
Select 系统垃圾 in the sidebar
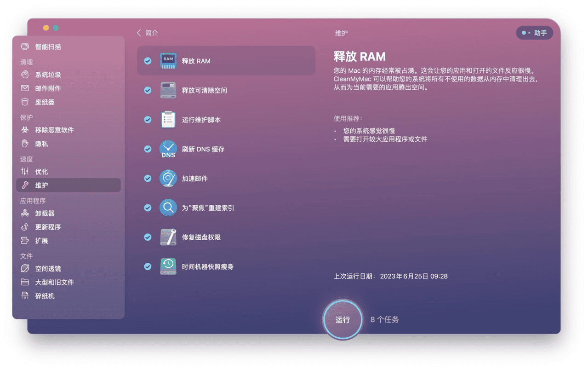click(48, 75)
